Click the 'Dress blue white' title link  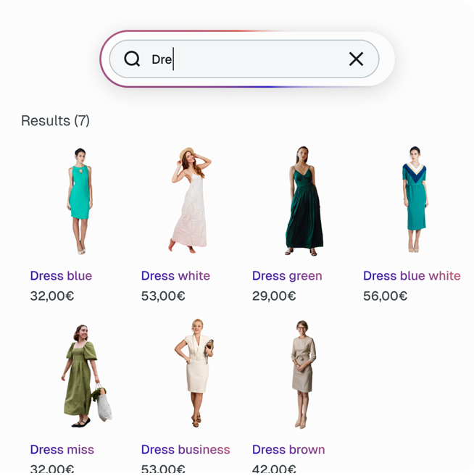click(412, 276)
